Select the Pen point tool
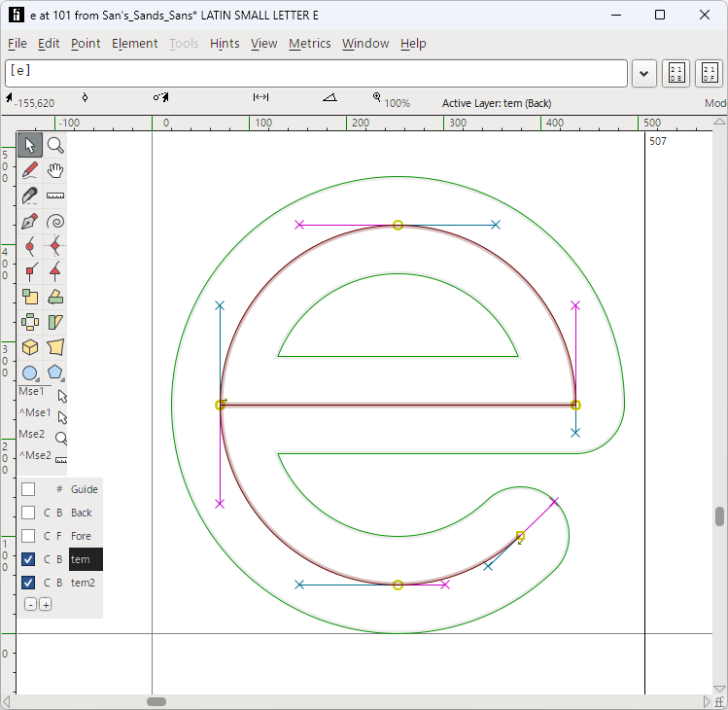The height and width of the screenshot is (710, 728). pos(30,222)
